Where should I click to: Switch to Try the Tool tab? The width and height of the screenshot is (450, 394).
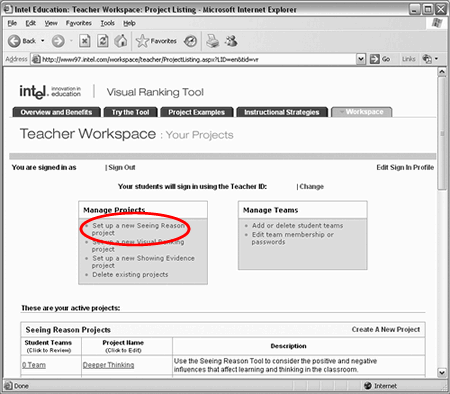coord(131,112)
